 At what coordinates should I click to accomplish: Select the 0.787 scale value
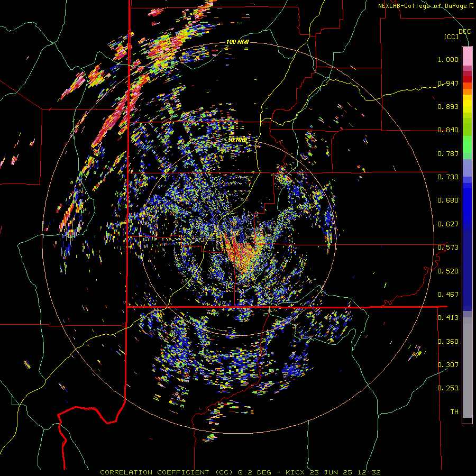pos(448,153)
